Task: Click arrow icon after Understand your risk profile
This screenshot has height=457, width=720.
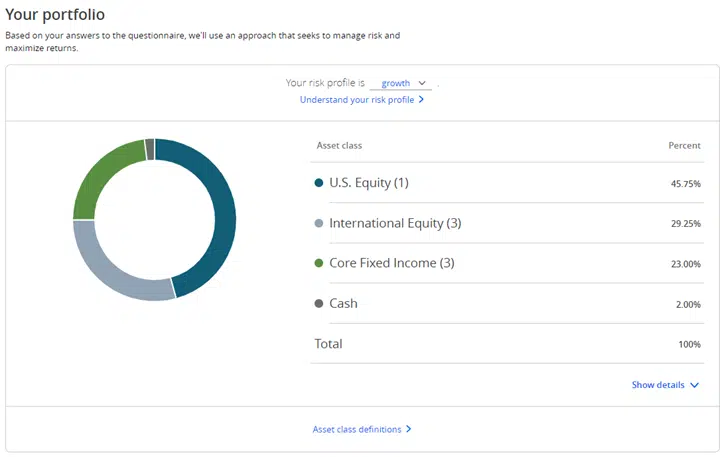Action: click(421, 100)
